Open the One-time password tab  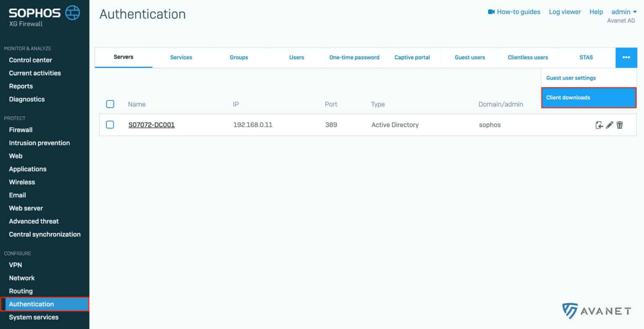point(354,57)
